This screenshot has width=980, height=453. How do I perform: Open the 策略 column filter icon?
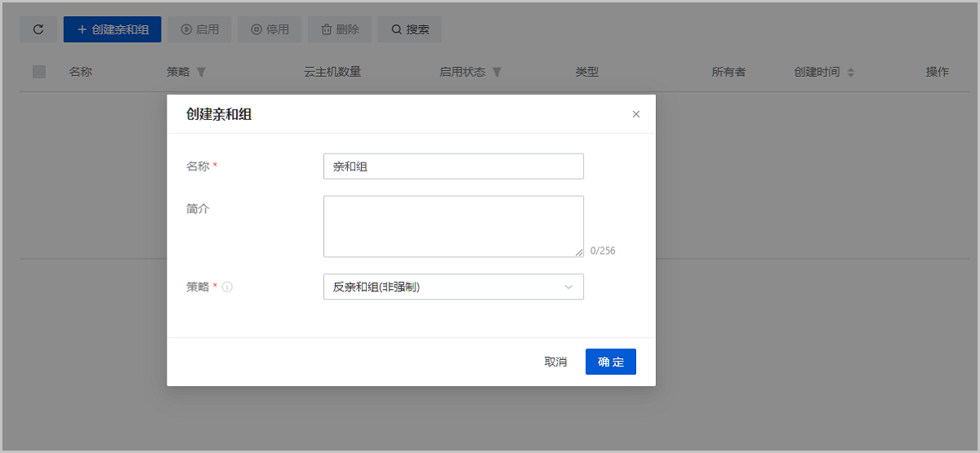click(202, 72)
